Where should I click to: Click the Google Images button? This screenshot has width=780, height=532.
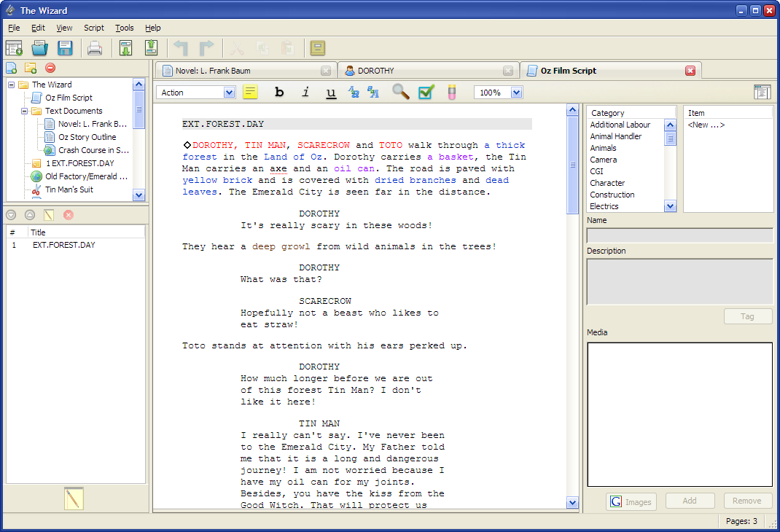tap(631, 501)
